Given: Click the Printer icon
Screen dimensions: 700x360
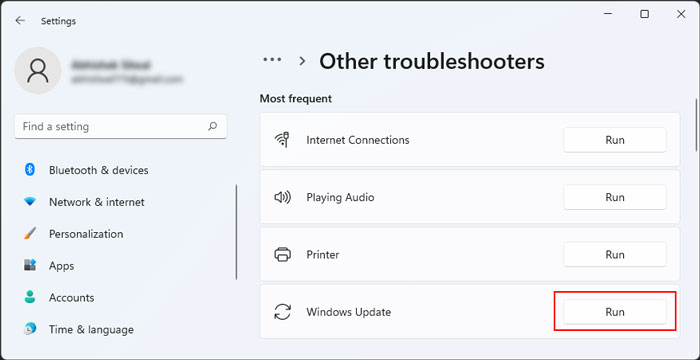Looking at the screenshot, I should (282, 255).
